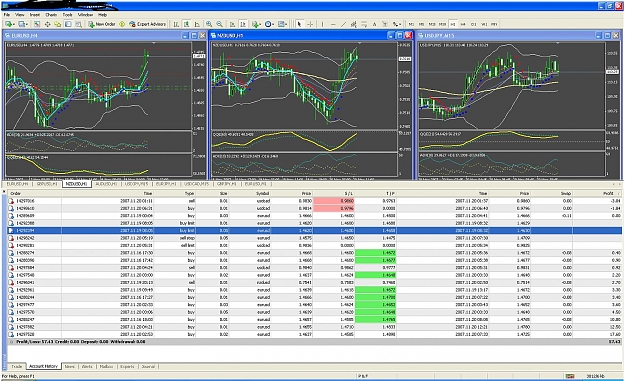Zoom out on chart magnifier icon
625x381 pixels.
[219, 24]
